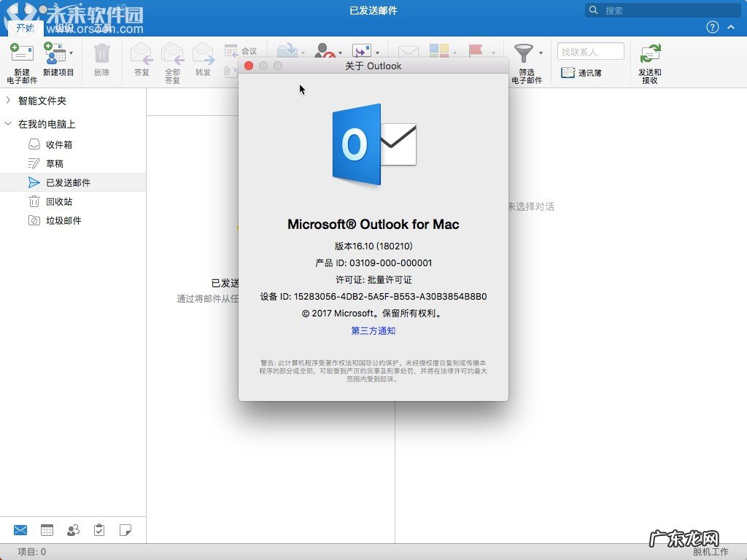Switch to the 开始 ribbon tab
747x560 pixels.
pos(27,29)
